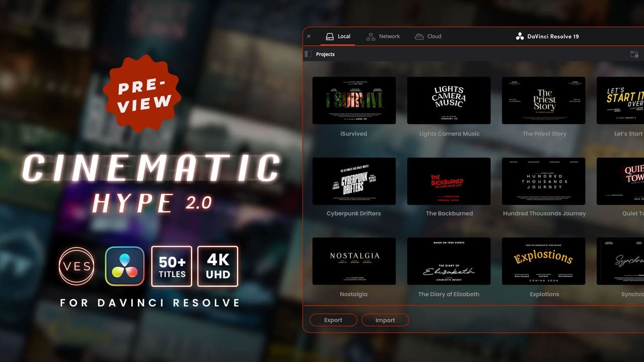Click the Cyberpunk Drifters label

354,213
